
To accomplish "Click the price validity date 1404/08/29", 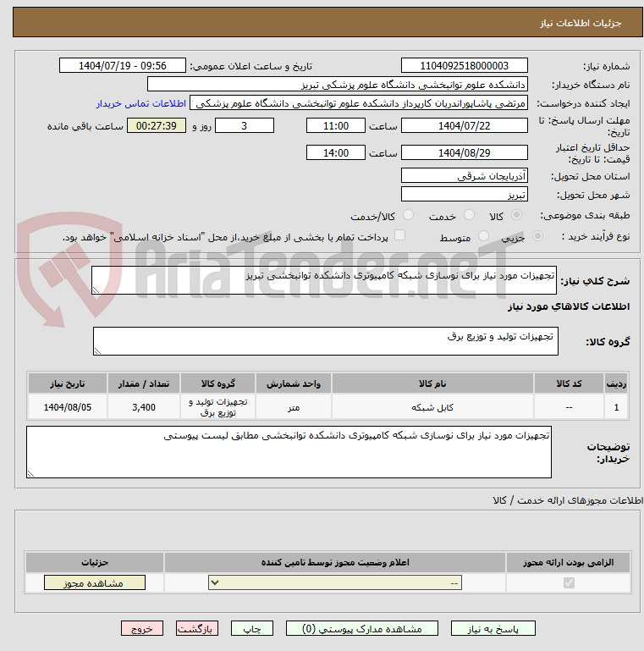I will (465, 152).
